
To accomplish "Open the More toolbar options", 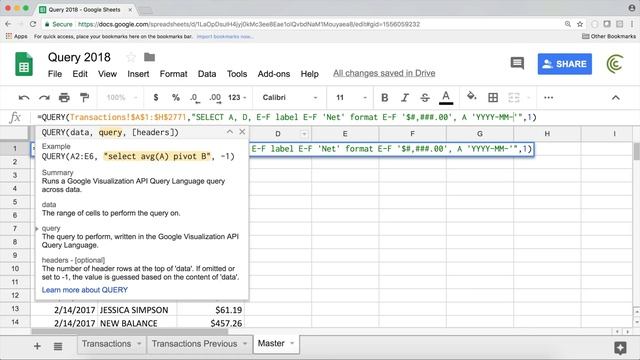I will (549, 98).
